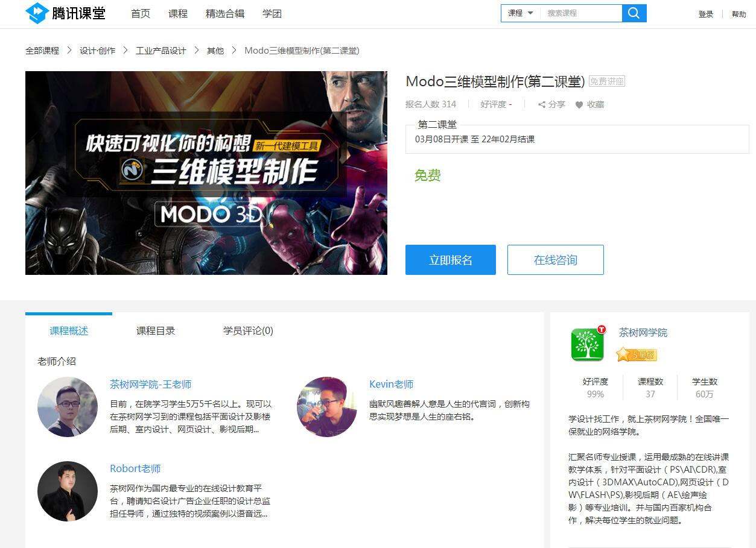This screenshot has width=756, height=548.
Task: Click the 好评度 99% statistic
Action: [x=596, y=388]
